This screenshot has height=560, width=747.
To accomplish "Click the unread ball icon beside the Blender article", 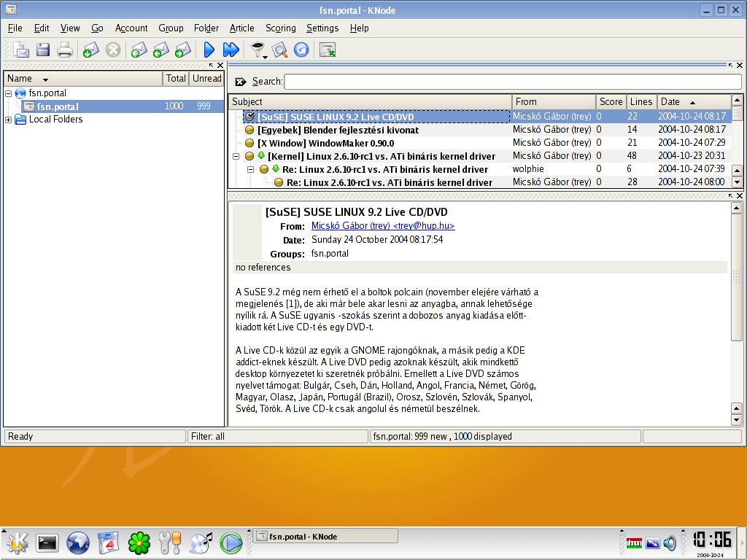I will (x=249, y=130).
